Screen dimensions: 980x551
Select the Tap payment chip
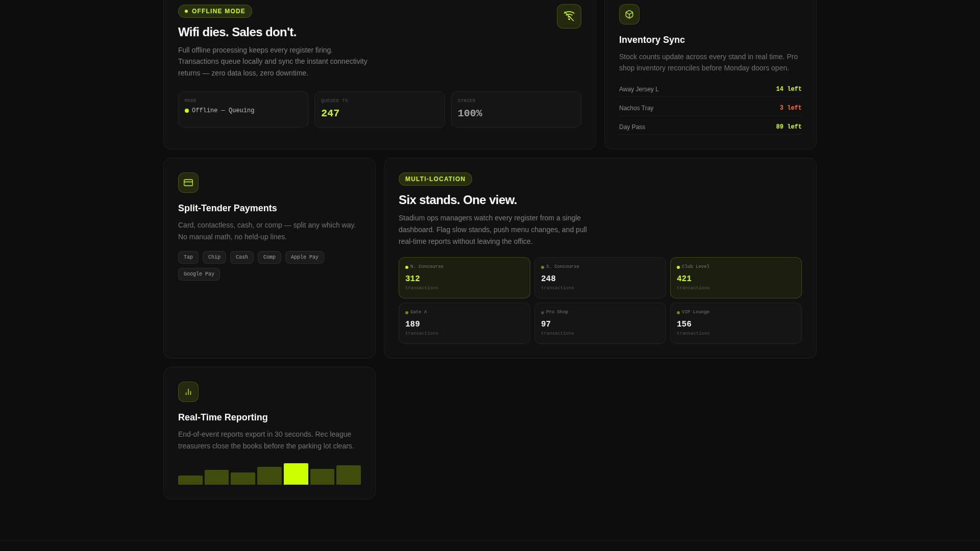pos(188,258)
